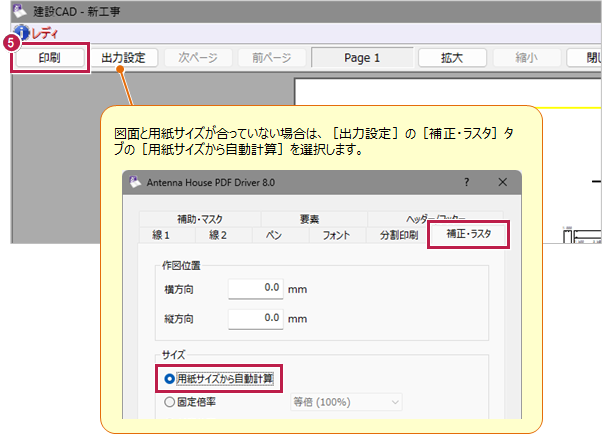Switch to the 分割印刷 tab
Screen dimensions: 602x434
click(x=399, y=235)
